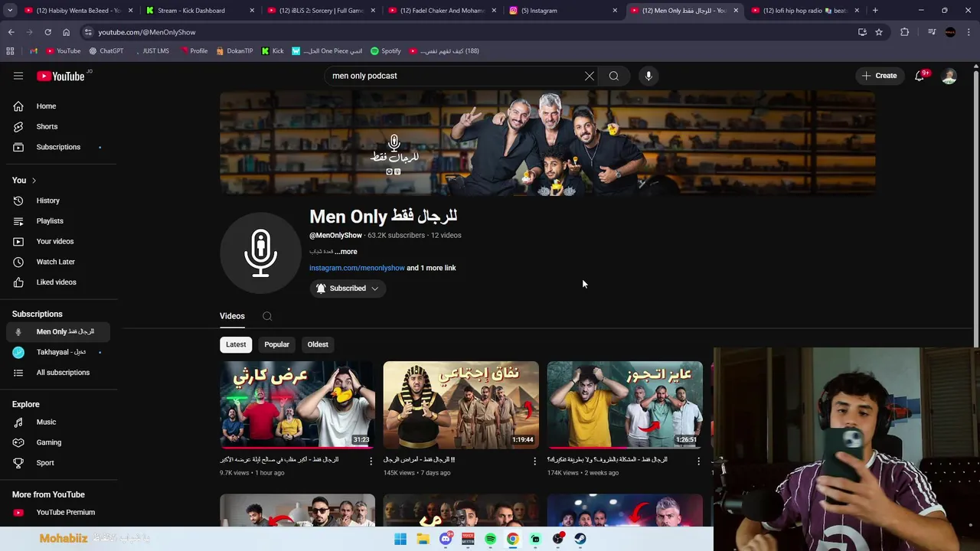Go back in browser history
This screenshot has width=980, height=551.
point(11,32)
